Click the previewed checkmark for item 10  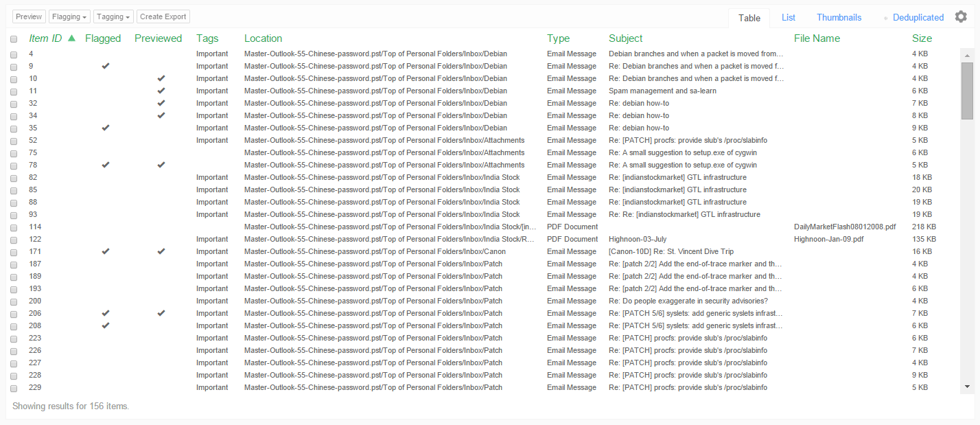tap(161, 78)
